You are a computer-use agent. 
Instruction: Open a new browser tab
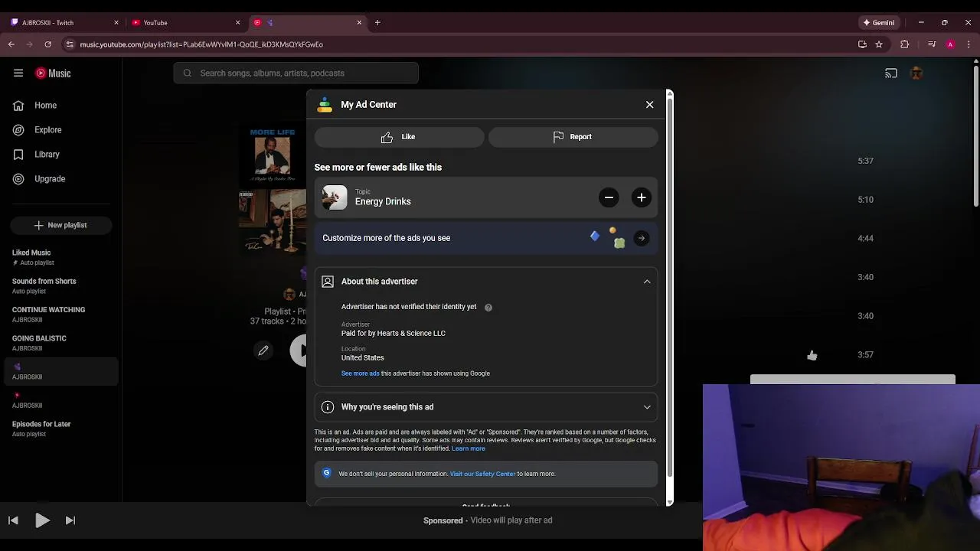pyautogui.click(x=377, y=23)
